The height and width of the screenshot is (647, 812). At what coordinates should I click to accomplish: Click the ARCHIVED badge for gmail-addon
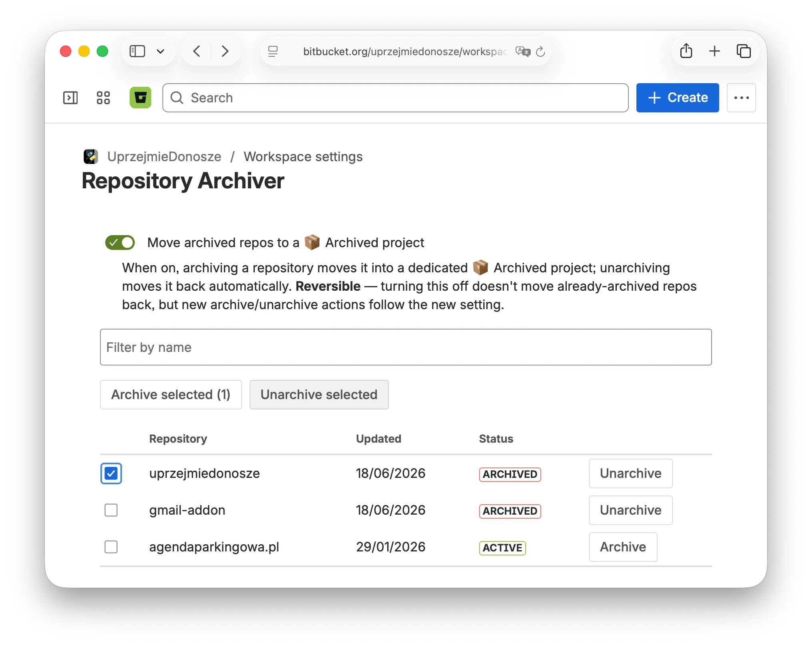click(x=510, y=511)
